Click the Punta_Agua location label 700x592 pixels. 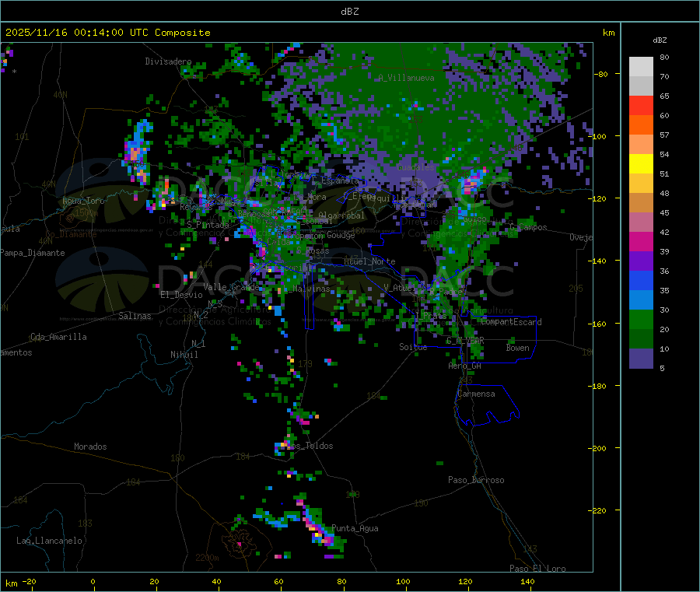tap(355, 529)
